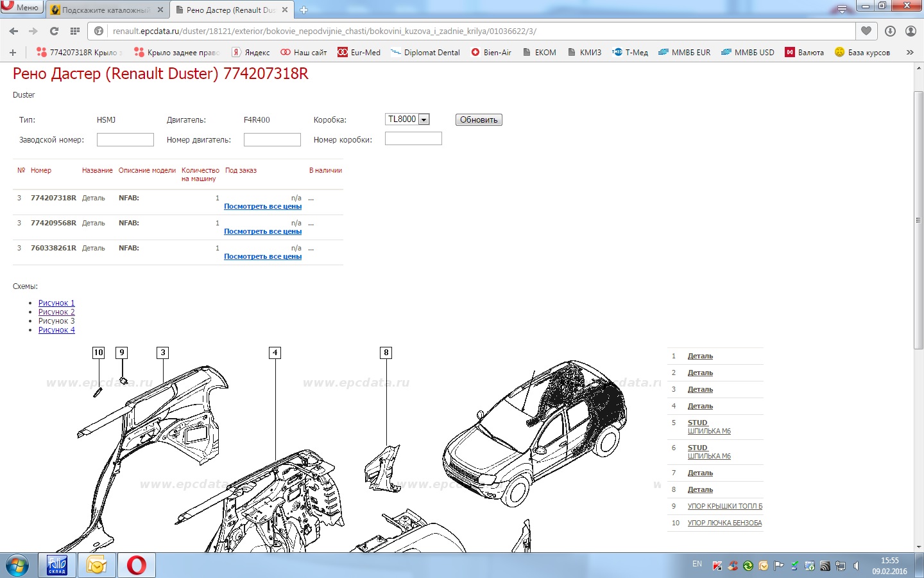Open scheme Рисунок 2
The height and width of the screenshot is (578, 924).
[56, 312]
